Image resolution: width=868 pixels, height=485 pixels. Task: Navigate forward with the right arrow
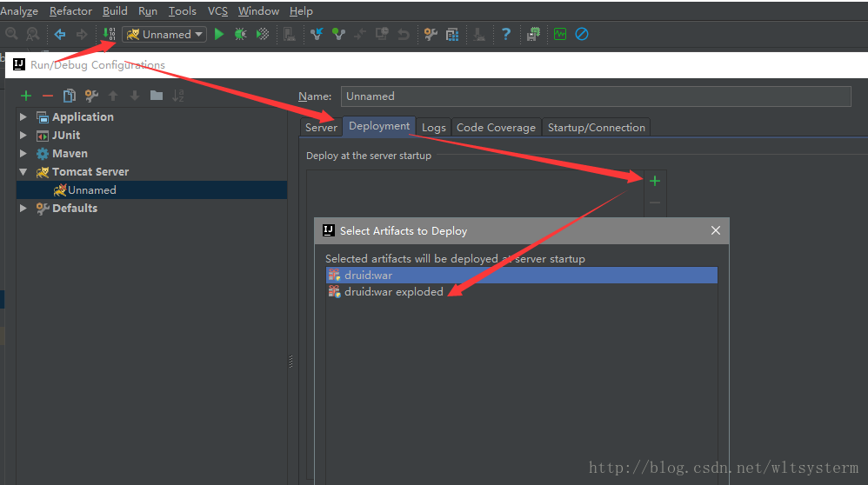coord(82,34)
